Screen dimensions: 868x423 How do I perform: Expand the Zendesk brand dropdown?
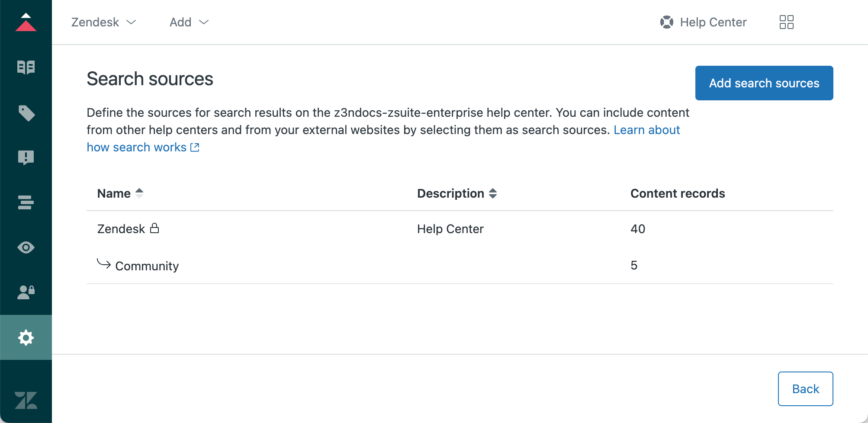click(104, 22)
